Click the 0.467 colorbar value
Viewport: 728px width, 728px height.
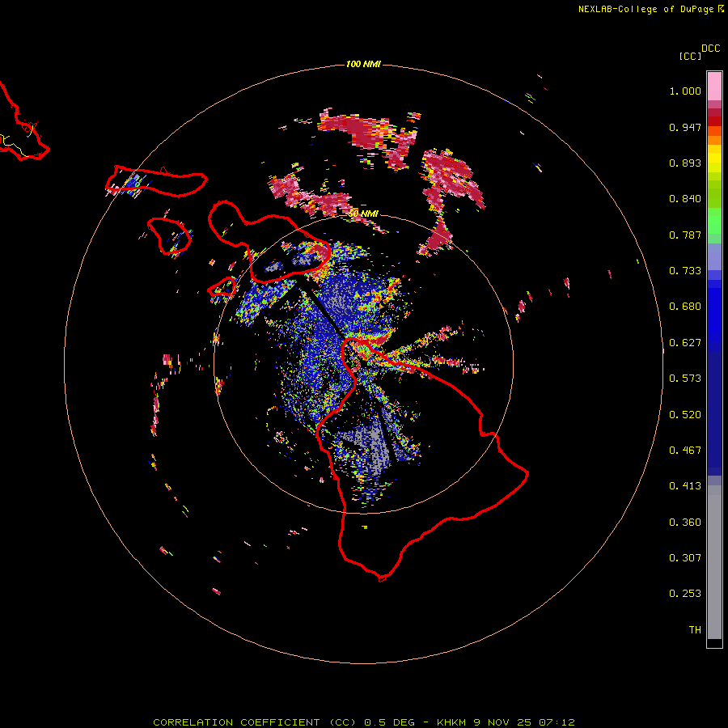(x=685, y=451)
